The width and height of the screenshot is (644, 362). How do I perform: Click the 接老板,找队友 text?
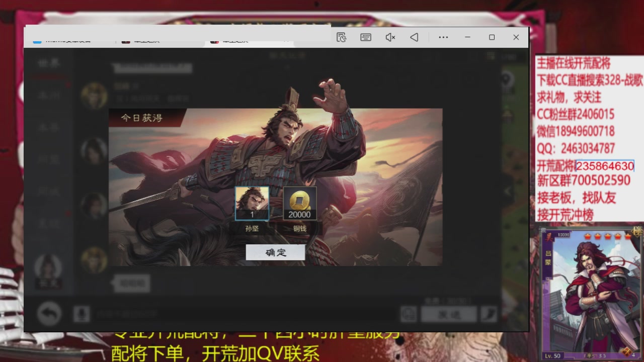tap(577, 197)
